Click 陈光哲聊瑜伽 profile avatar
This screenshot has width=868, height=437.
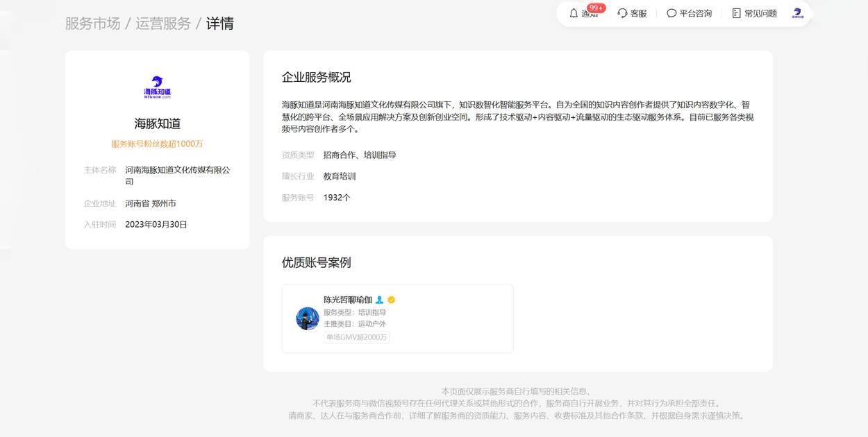pos(308,318)
